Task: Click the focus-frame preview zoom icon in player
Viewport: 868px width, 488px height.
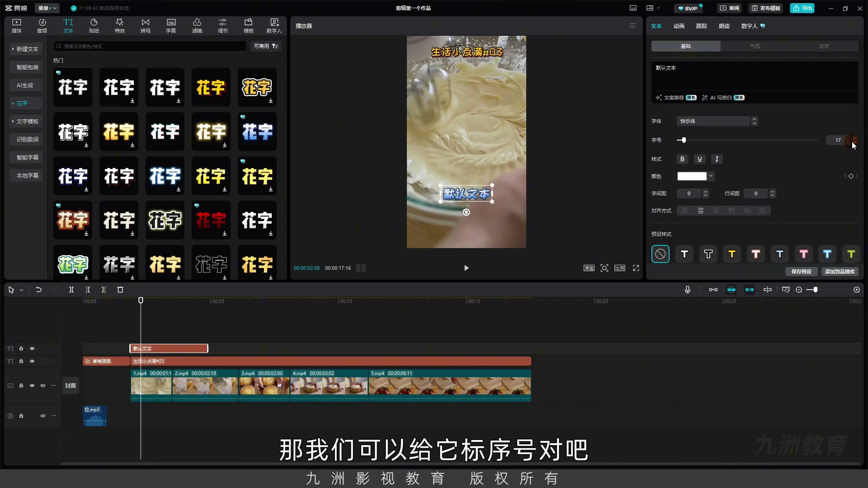Action: 604,268
